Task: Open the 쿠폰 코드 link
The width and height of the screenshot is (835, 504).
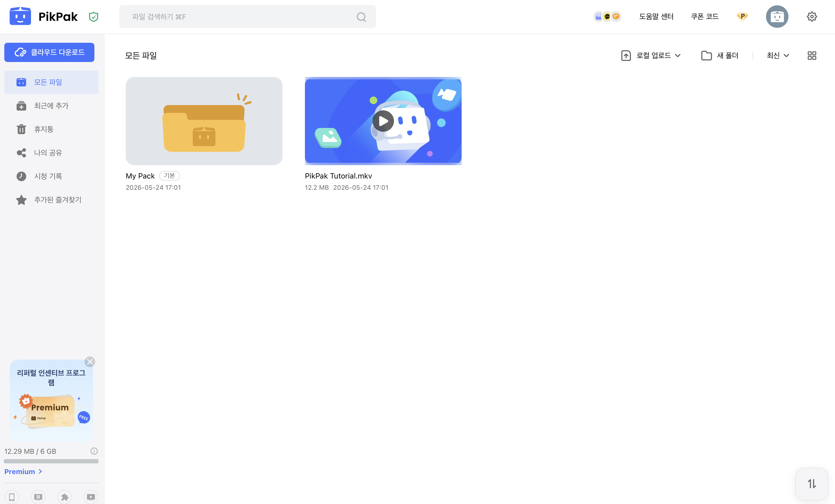Action: pos(704,17)
